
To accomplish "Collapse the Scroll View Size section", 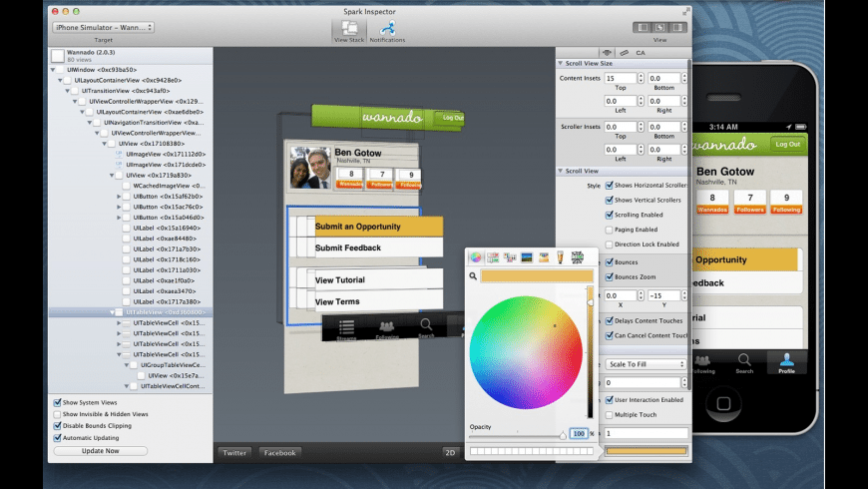I will pyautogui.click(x=561, y=63).
